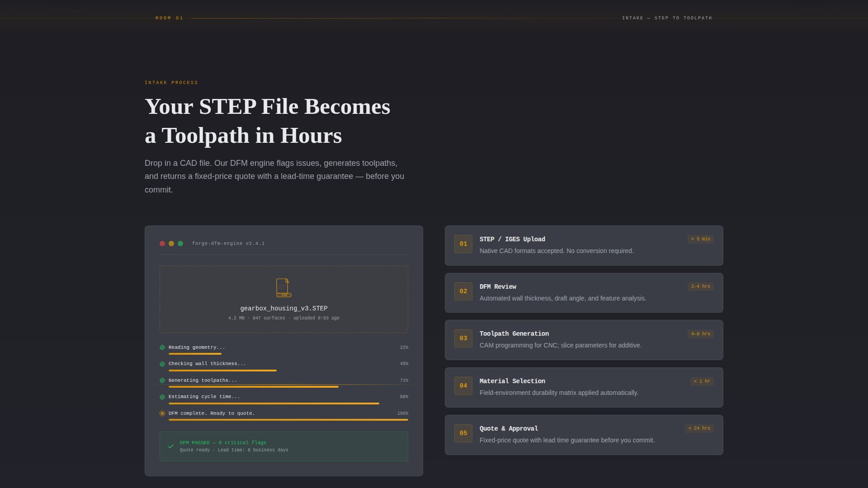Expand the Quote & Approval step card
868x488 pixels.
[584, 434]
